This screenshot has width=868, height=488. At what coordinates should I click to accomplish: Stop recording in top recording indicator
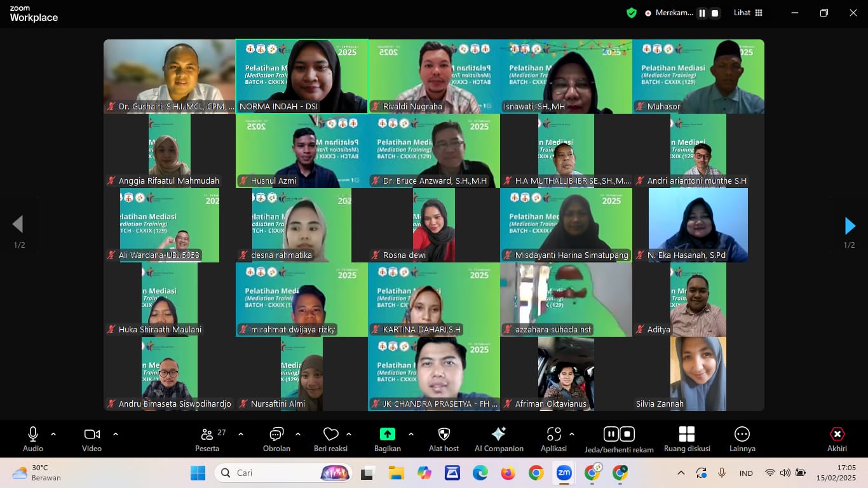(715, 13)
